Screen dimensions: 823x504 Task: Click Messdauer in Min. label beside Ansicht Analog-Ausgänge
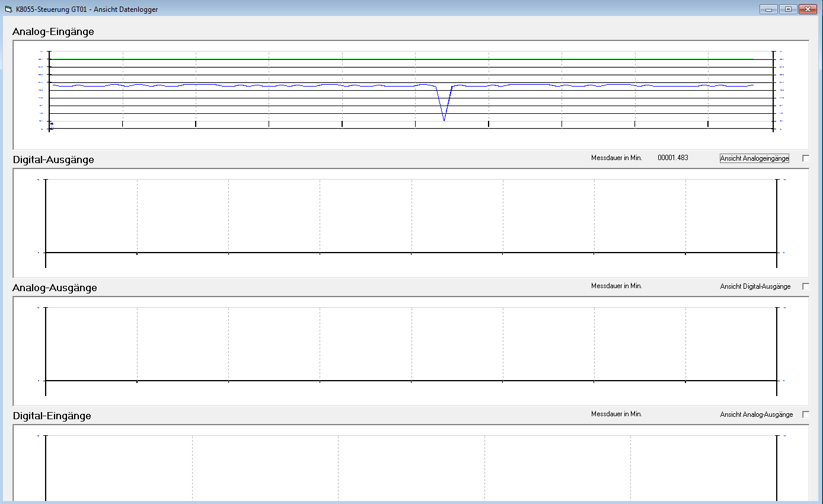(x=617, y=414)
